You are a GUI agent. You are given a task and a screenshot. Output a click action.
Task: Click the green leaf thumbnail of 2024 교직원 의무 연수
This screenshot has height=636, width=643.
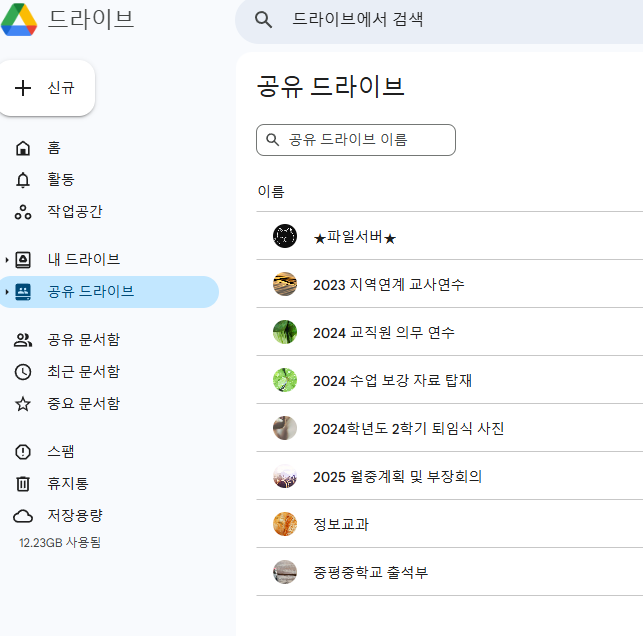coord(285,332)
